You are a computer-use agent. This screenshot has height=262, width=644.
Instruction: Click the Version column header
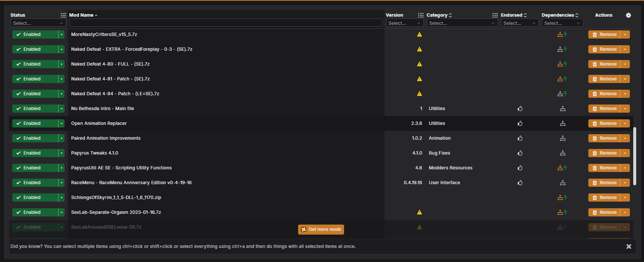tap(394, 15)
